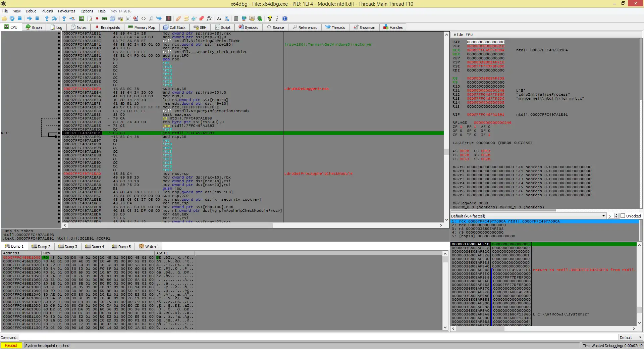This screenshot has height=349, width=644.
Task: Click the disassembly horizontal scrollbar thumb
Action: (x=171, y=226)
